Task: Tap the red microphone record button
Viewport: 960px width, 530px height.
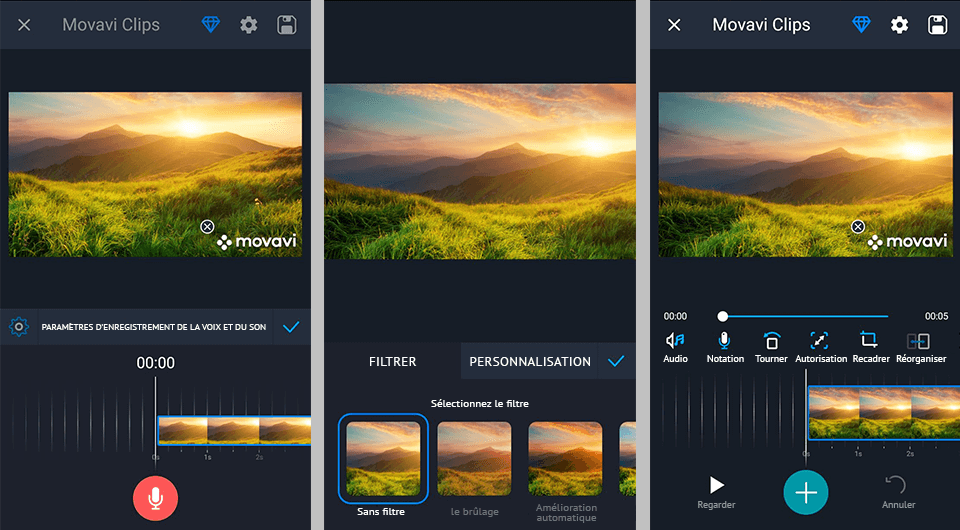Action: 155,497
